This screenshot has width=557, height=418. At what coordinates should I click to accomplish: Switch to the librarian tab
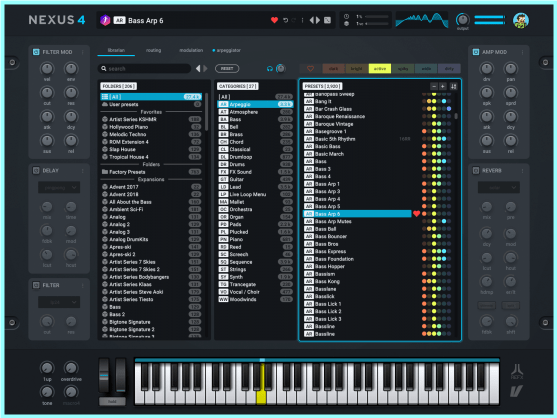click(x=116, y=50)
